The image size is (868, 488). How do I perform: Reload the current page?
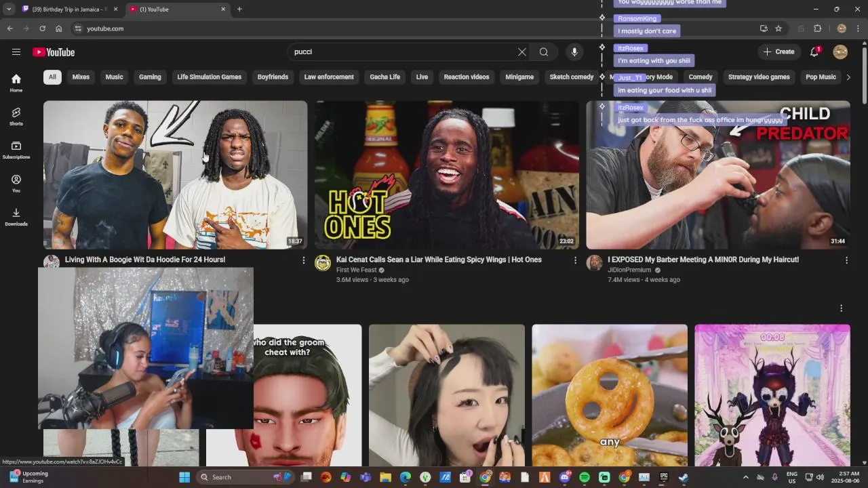[42, 28]
